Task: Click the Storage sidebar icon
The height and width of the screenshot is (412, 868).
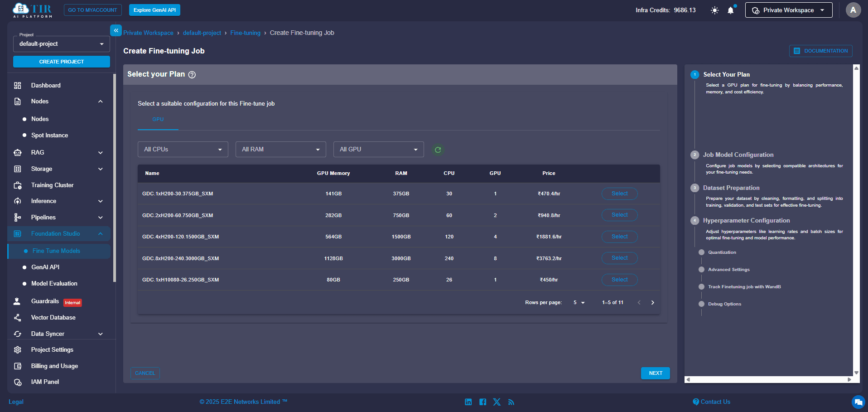Action: coord(18,169)
